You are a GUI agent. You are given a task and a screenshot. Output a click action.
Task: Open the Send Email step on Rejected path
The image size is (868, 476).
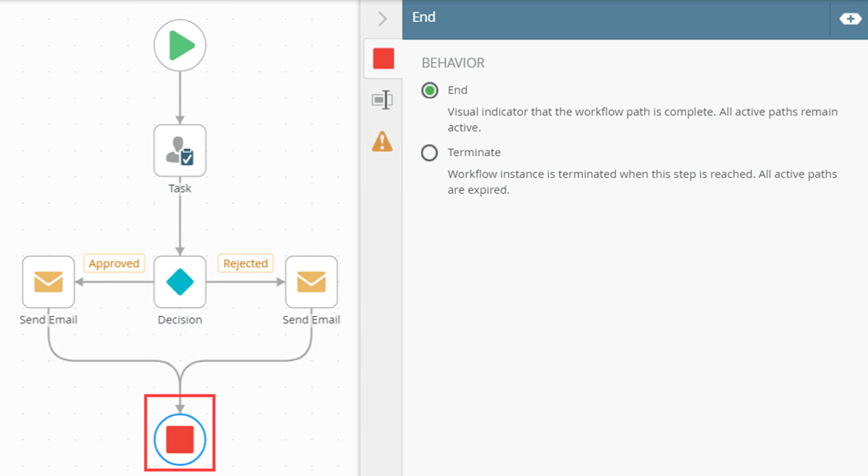(x=311, y=281)
